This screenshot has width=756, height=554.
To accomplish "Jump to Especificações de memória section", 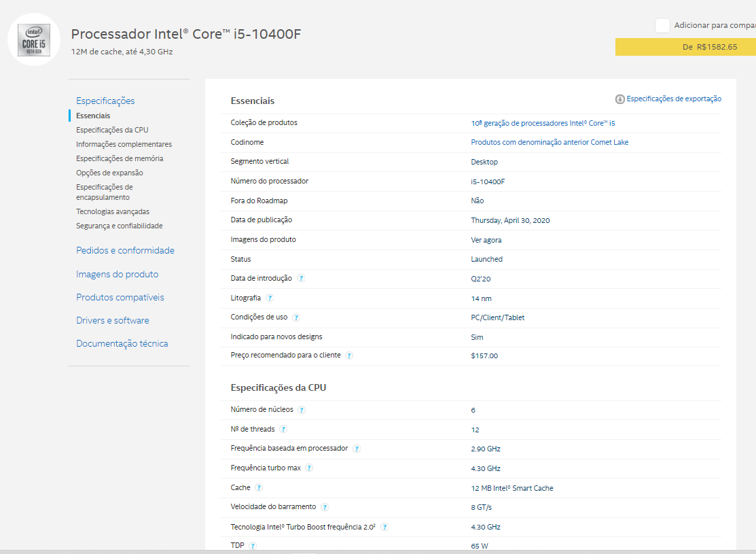I will [119, 158].
